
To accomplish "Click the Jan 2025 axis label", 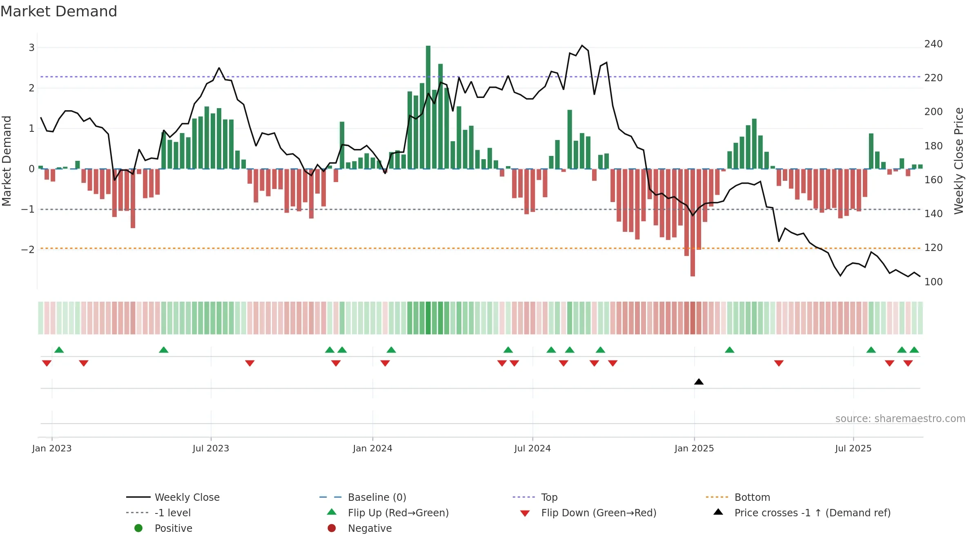I will [694, 448].
